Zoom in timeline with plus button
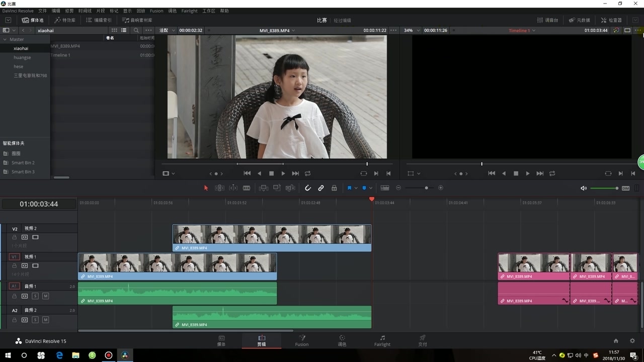This screenshot has width=644, height=362. 441,188
